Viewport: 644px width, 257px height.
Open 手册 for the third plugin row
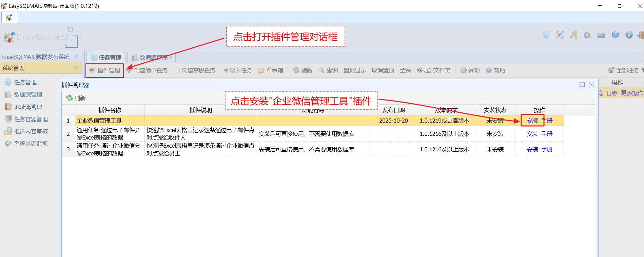(547, 149)
